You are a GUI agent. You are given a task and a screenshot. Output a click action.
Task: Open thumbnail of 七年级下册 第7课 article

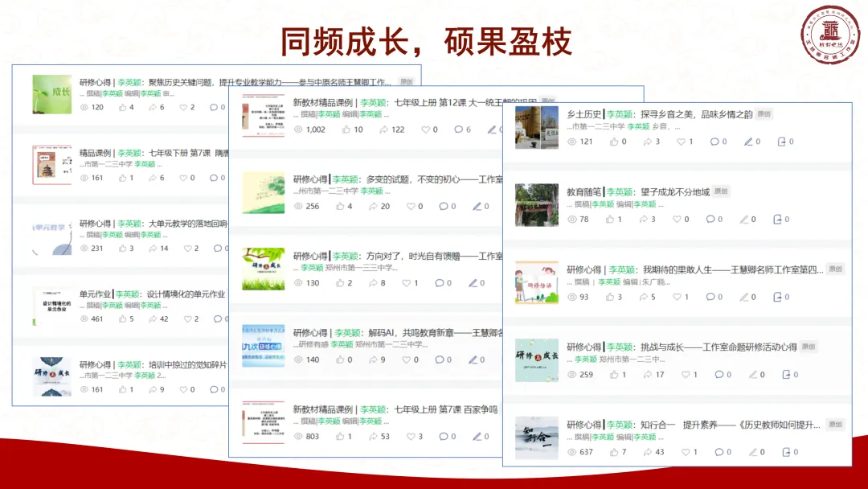coord(52,165)
